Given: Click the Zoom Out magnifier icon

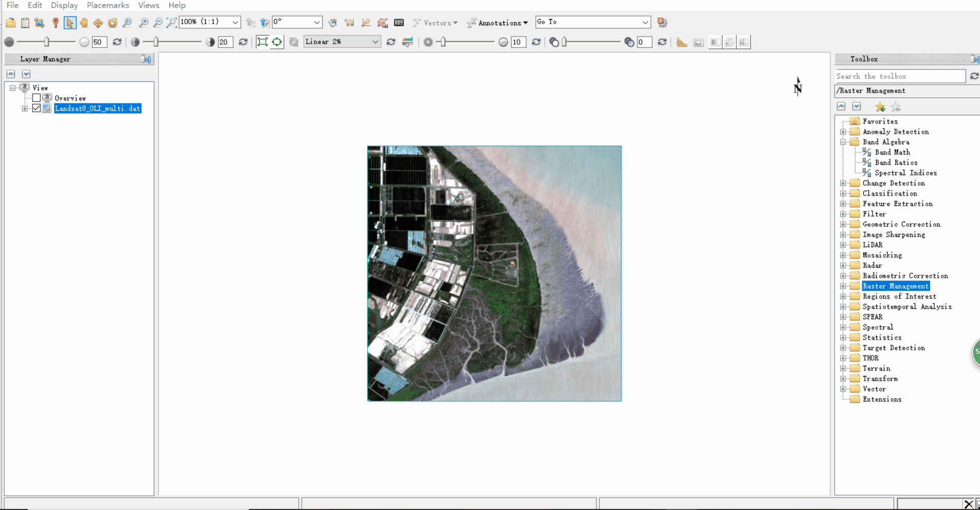Looking at the screenshot, I should click(158, 23).
